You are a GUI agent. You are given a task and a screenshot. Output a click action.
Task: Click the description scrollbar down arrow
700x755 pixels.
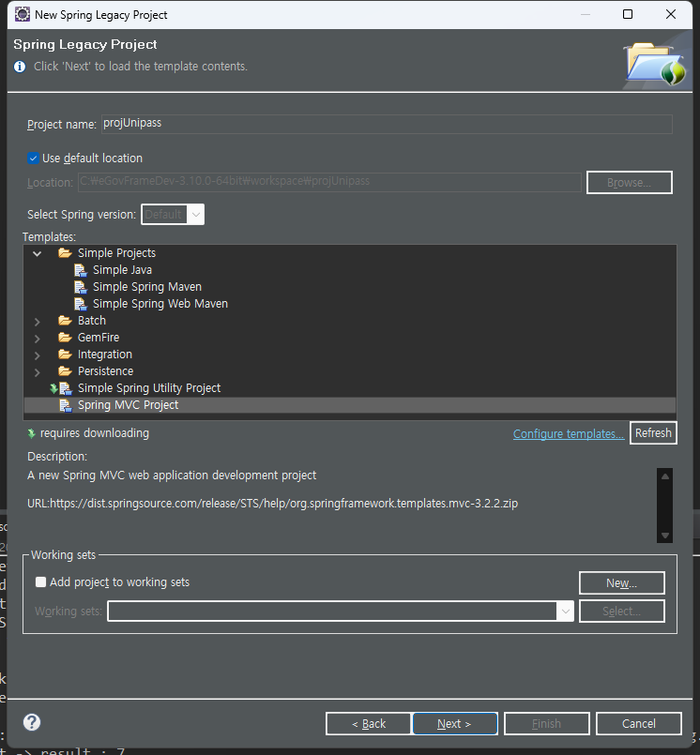point(665,535)
